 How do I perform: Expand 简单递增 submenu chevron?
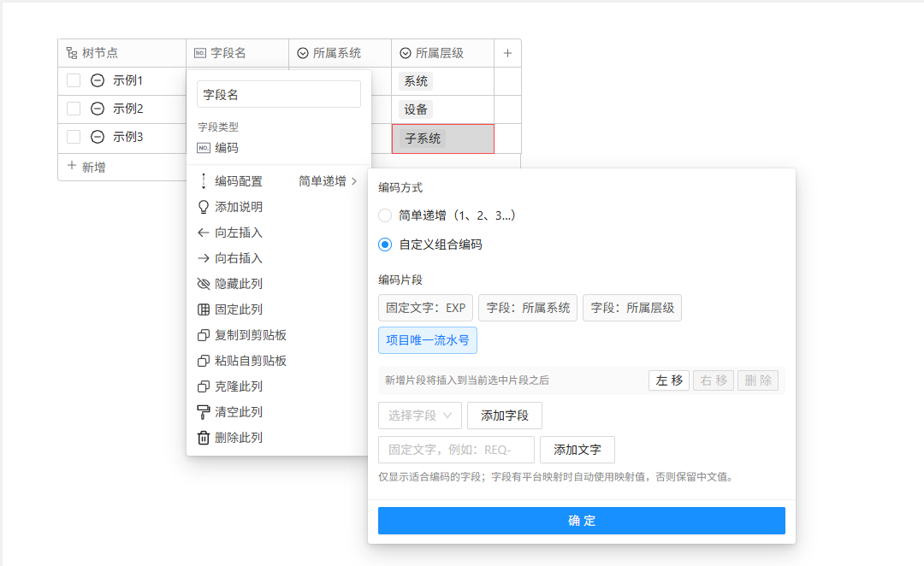pyautogui.click(x=354, y=181)
